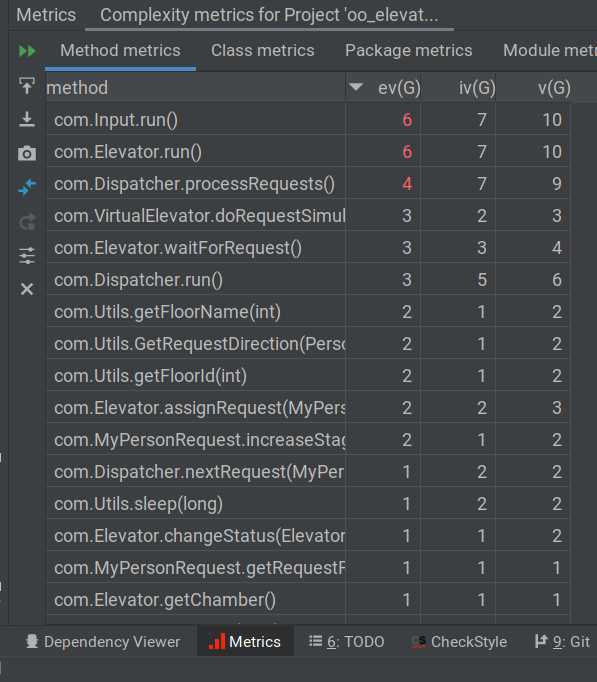Open the CheckStyle tool window
Viewport: 597px width, 682px height.
tap(459, 642)
